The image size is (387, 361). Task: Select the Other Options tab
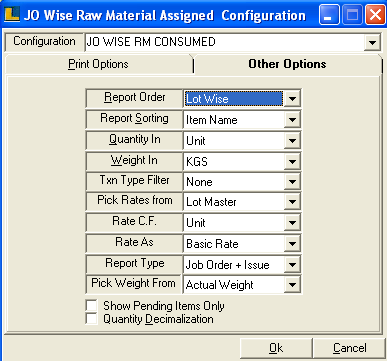click(x=287, y=64)
